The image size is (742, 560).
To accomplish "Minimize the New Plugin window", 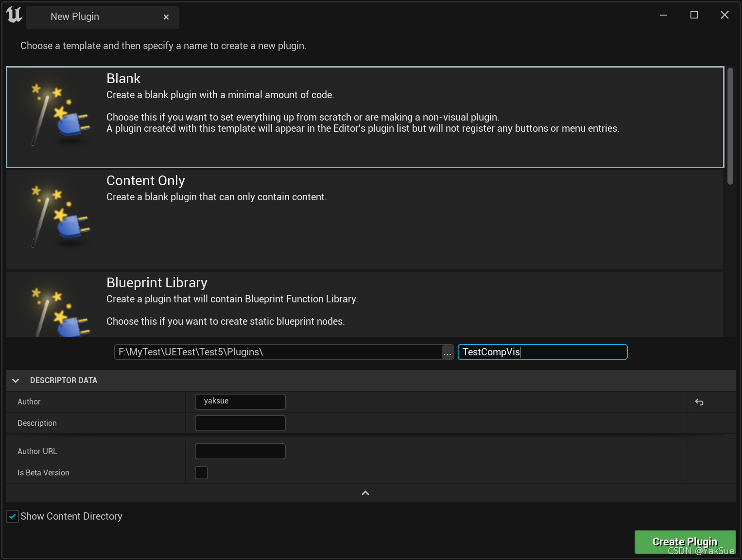I will pyautogui.click(x=663, y=15).
